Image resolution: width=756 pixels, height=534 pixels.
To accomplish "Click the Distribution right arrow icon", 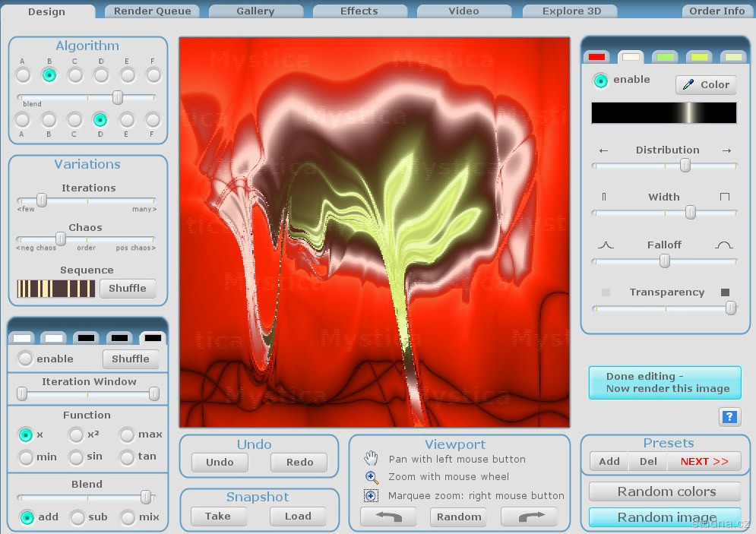I will [x=726, y=150].
